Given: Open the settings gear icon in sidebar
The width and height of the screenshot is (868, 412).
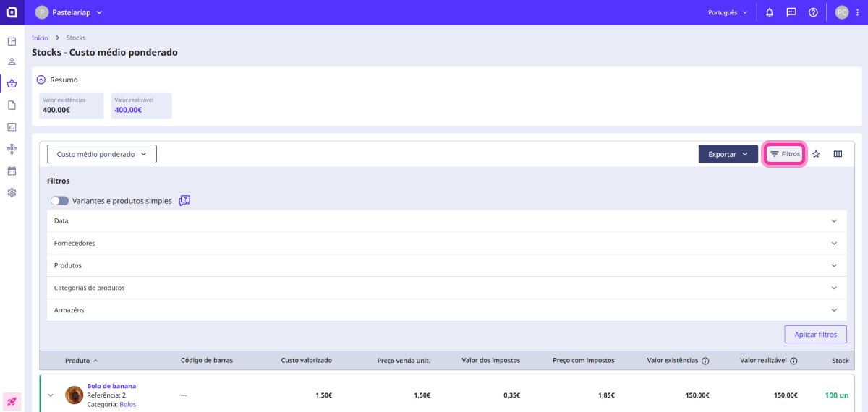Looking at the screenshot, I should tap(12, 193).
